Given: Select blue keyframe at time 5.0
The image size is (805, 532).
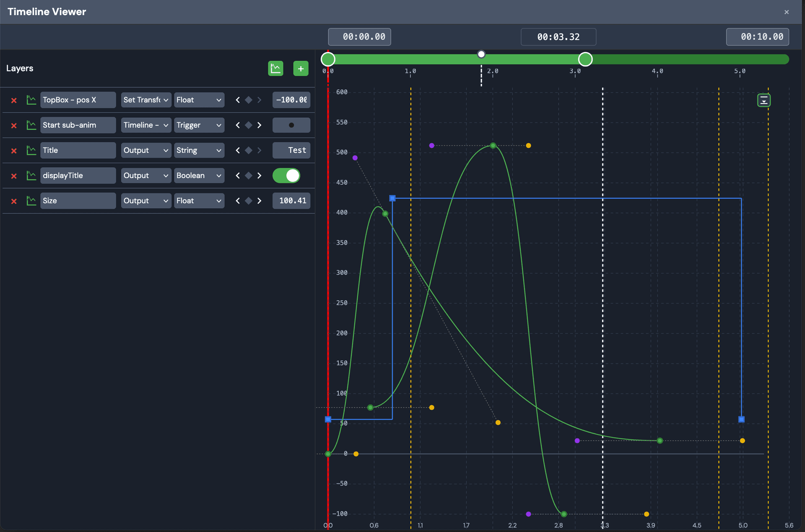Looking at the screenshot, I should pyautogui.click(x=741, y=419).
